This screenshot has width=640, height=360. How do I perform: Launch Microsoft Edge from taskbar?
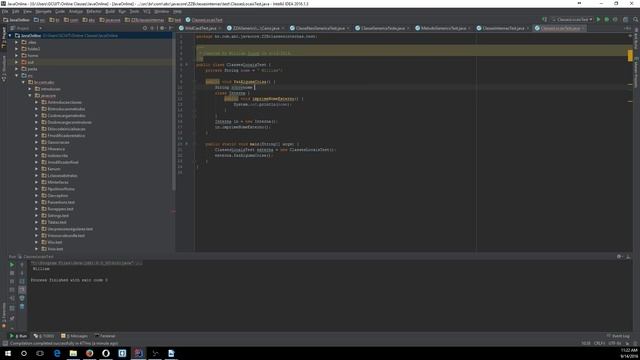coord(57,353)
